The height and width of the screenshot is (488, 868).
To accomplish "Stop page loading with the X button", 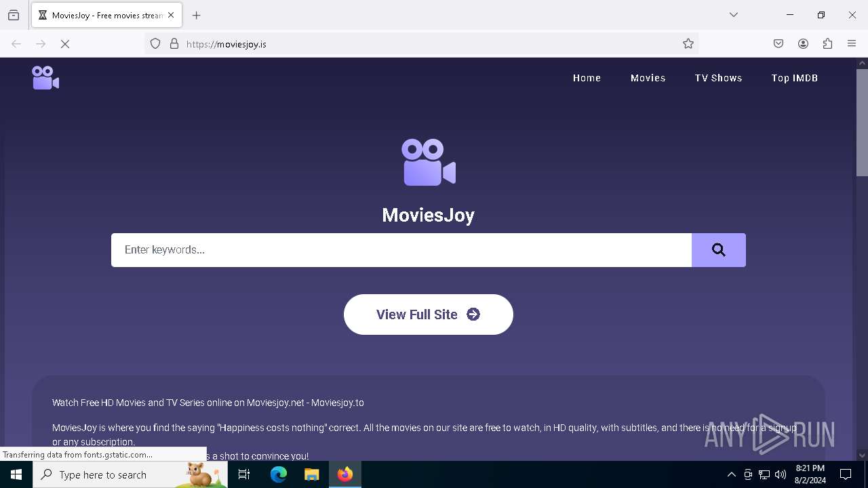I will point(65,44).
